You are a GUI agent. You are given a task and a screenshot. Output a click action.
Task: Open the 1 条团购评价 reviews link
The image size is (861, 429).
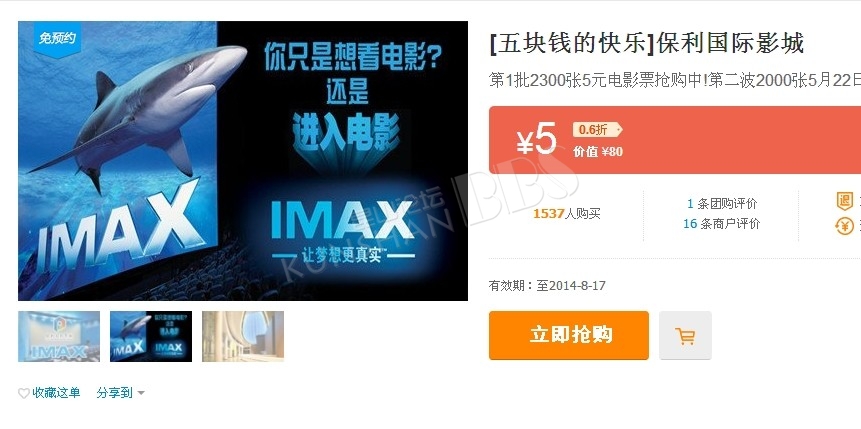(x=722, y=204)
